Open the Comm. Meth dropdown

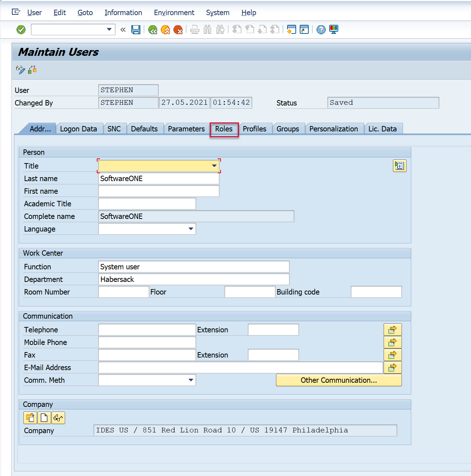pos(191,380)
